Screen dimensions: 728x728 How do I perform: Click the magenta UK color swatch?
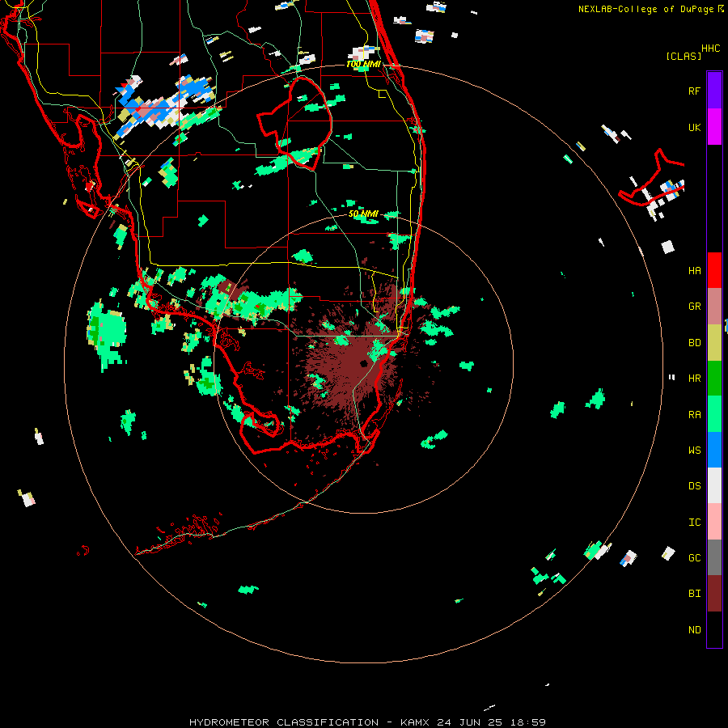[714, 126]
